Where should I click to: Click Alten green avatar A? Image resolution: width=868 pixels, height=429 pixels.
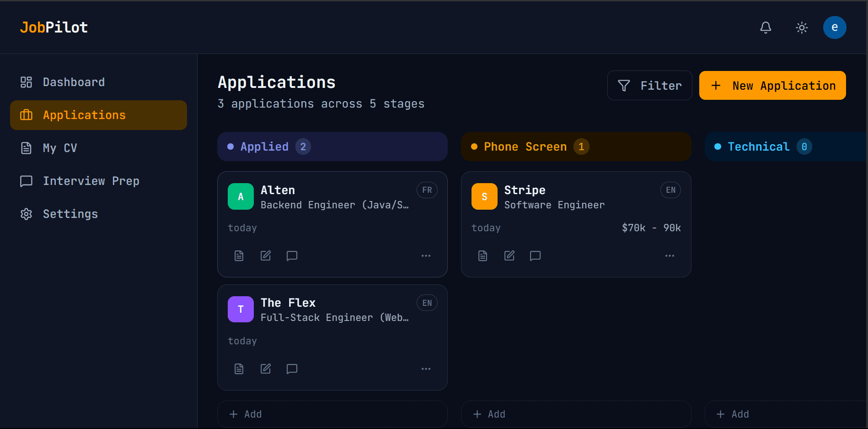(x=241, y=196)
